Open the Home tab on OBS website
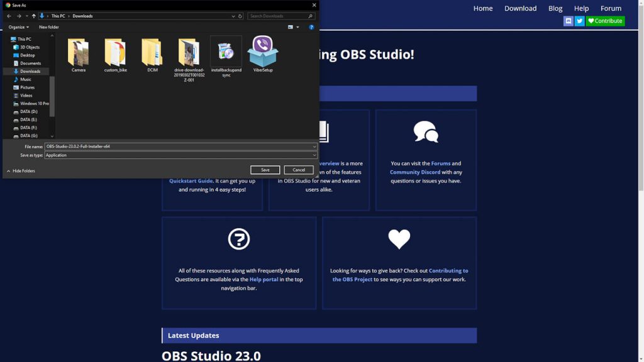 tap(483, 8)
